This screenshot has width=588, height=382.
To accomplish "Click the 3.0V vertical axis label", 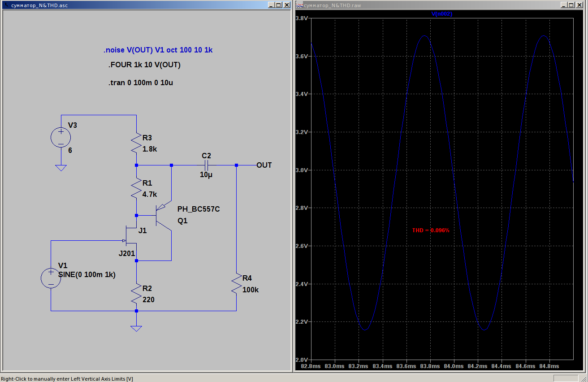I will coord(302,170).
